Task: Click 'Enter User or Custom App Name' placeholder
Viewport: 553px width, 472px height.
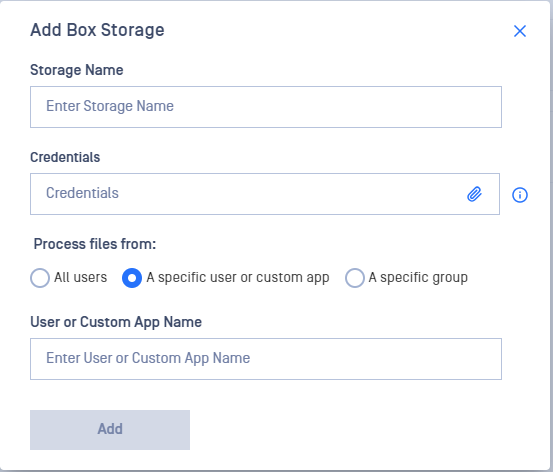Action: point(148,358)
